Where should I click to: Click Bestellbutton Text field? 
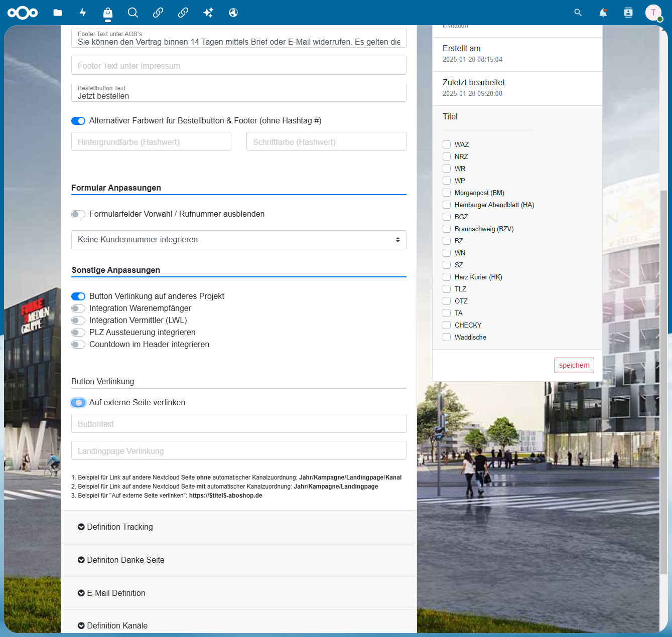tap(239, 92)
